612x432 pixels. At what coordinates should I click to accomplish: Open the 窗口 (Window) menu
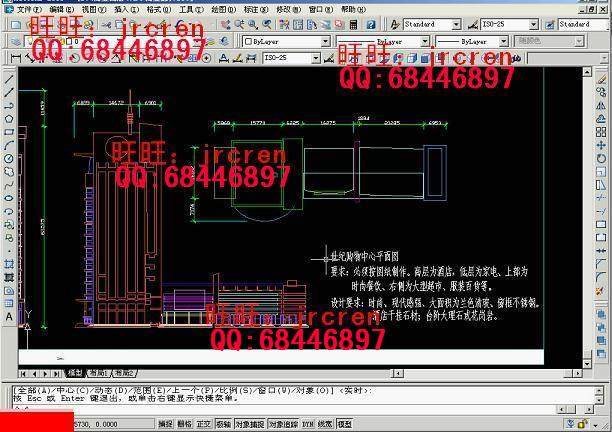click(x=321, y=9)
